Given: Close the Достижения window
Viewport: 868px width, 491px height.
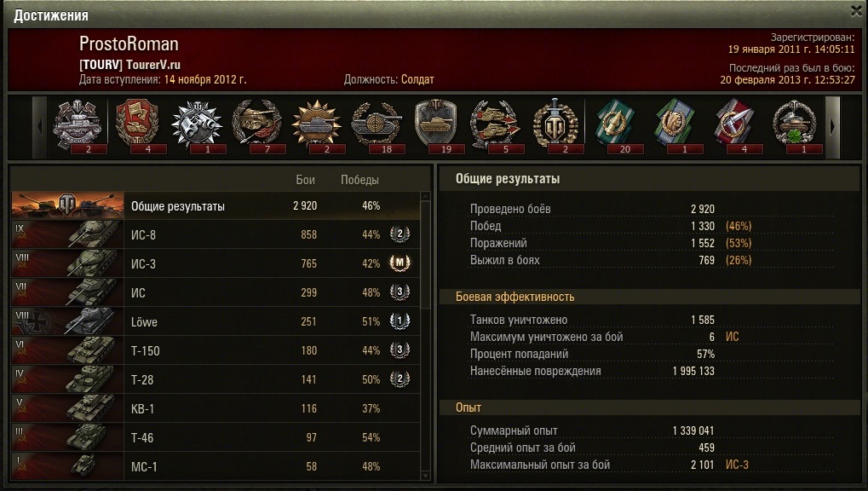Looking at the screenshot, I should [856, 10].
